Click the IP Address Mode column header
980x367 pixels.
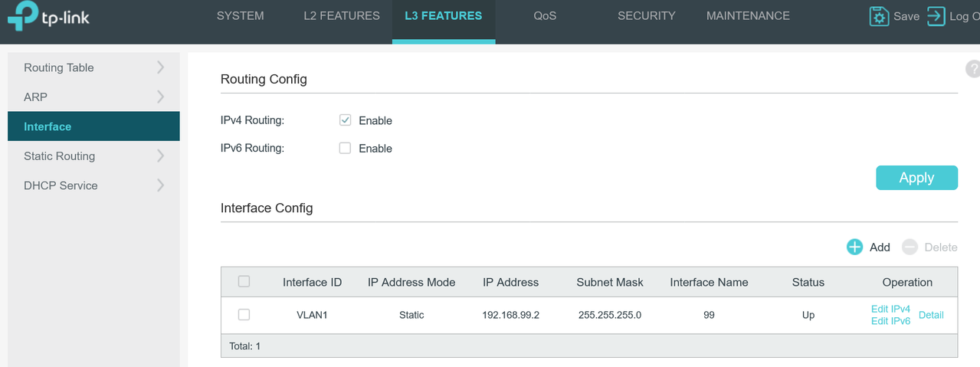(411, 282)
